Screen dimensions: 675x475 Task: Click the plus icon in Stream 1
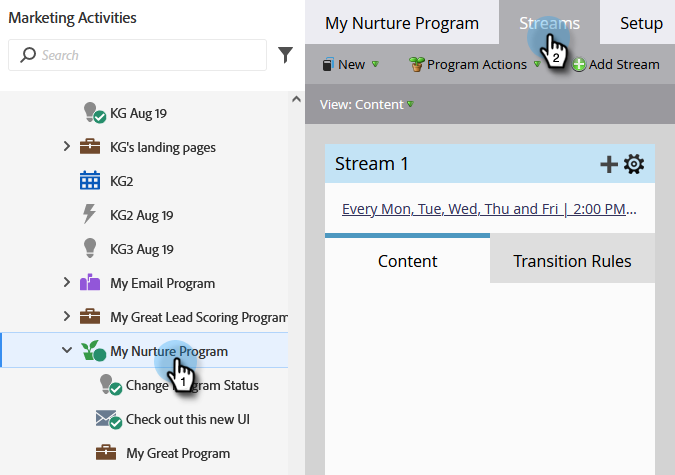(x=608, y=165)
